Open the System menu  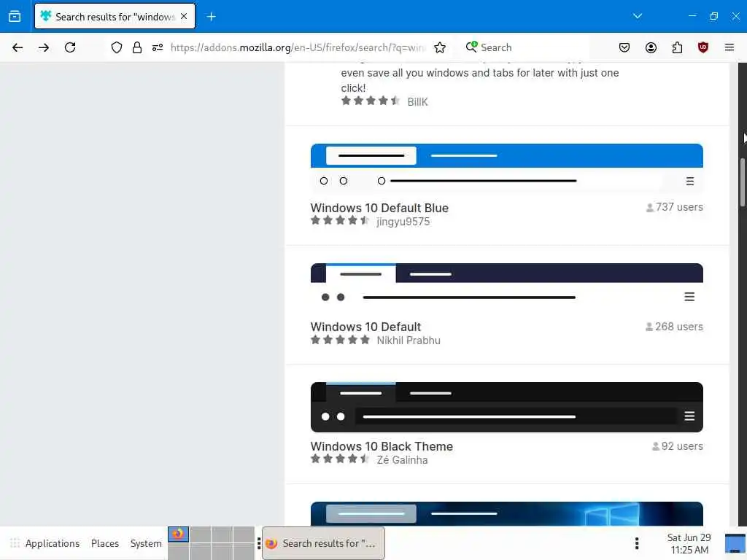click(x=146, y=543)
